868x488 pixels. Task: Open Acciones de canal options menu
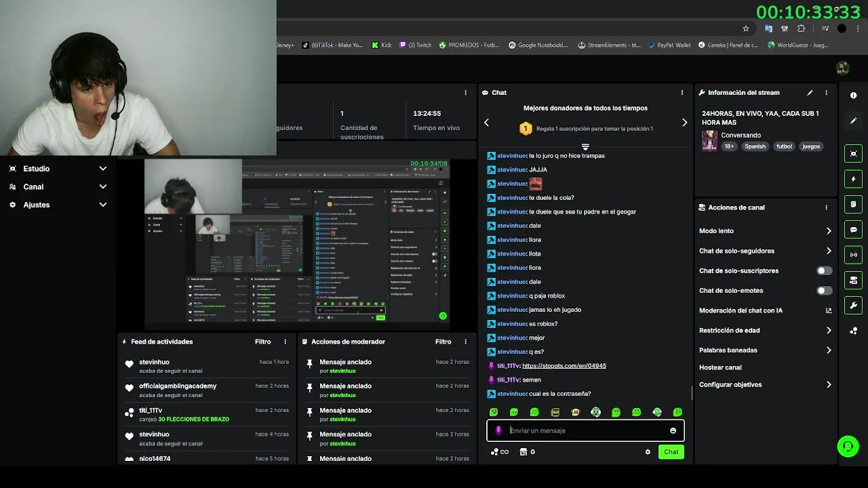coord(826,207)
